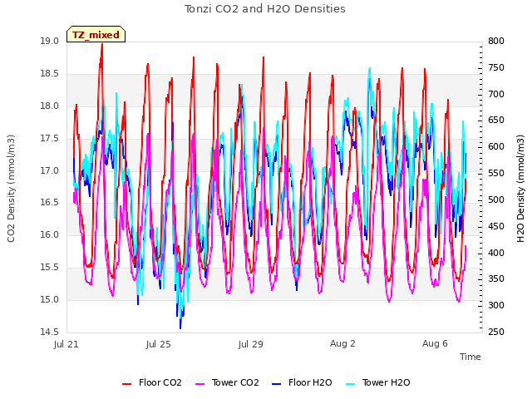Click the 500 right axis value
Image resolution: width=532 pixels, height=399 pixels.
[496, 199]
